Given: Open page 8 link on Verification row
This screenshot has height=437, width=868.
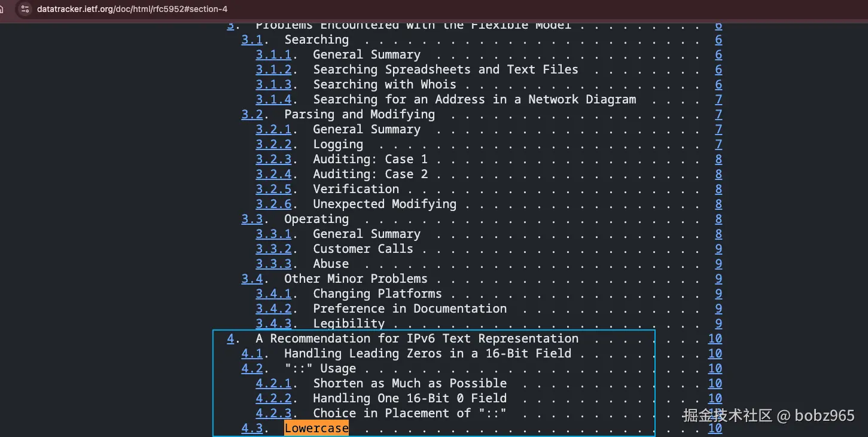Looking at the screenshot, I should [718, 190].
